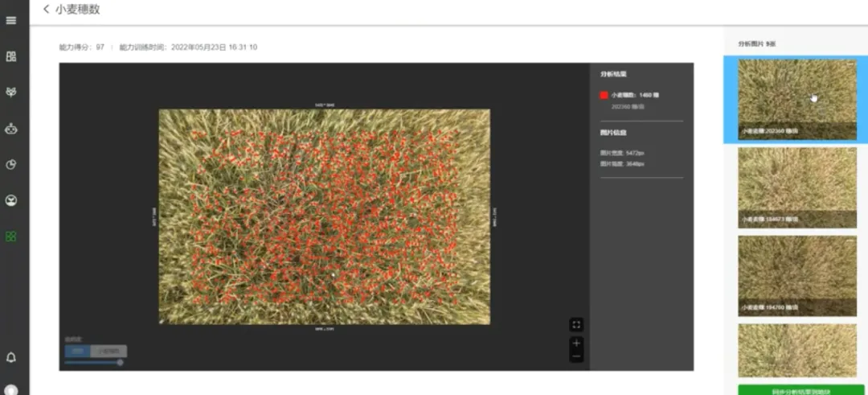Adjust the opacity slider below the image

120,363
